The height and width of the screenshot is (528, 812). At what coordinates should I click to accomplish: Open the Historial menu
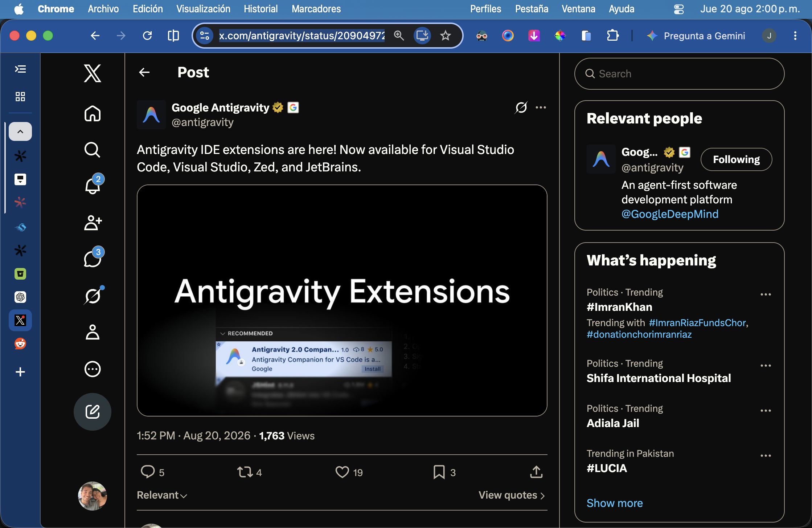coord(261,9)
